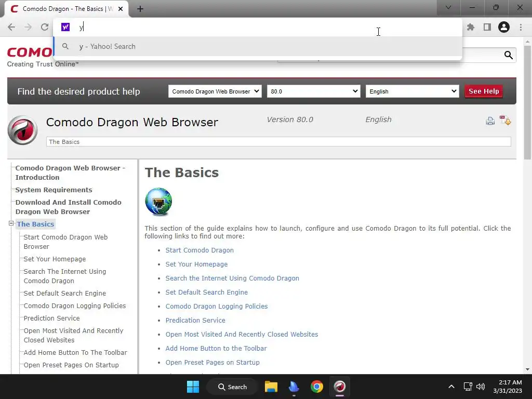Select the 'y - Yahoo! Search' suggestion
Image resolution: width=532 pixels, height=399 pixels.
[258, 46]
